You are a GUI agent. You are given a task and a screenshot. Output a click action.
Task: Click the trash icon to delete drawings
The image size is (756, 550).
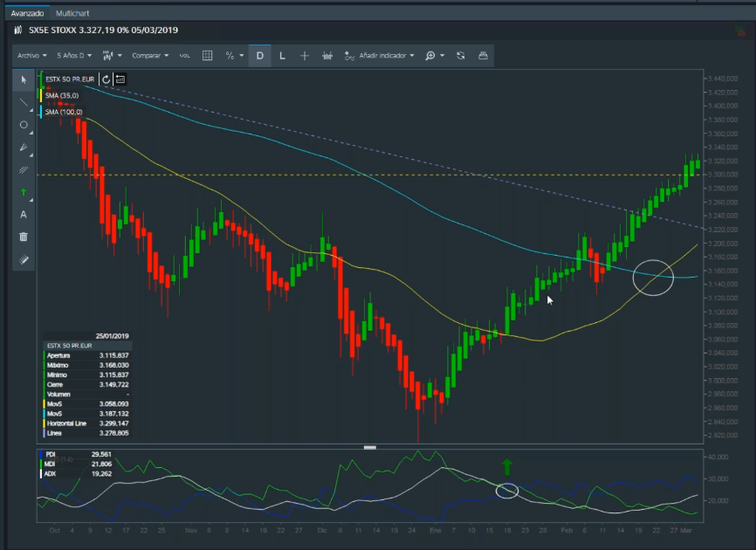[x=24, y=237]
